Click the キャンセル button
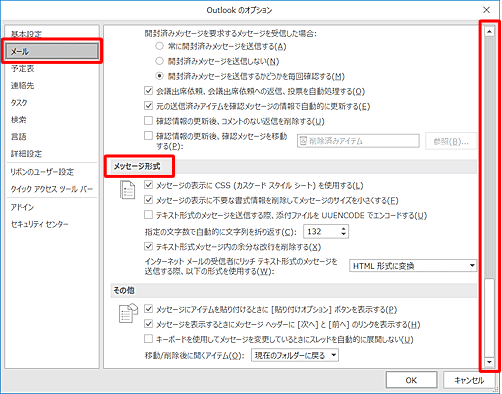The height and width of the screenshot is (394, 502). [469, 380]
